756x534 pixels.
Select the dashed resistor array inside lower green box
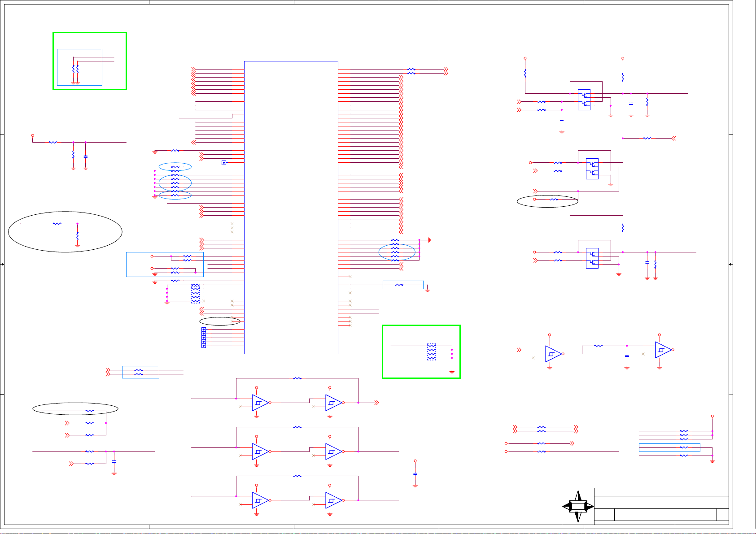click(x=431, y=352)
